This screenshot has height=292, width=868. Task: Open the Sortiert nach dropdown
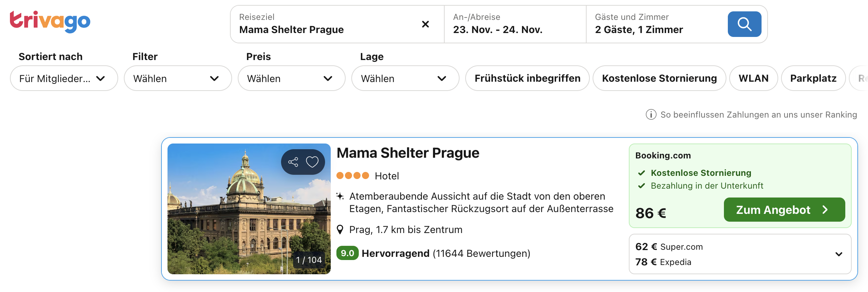(64, 78)
